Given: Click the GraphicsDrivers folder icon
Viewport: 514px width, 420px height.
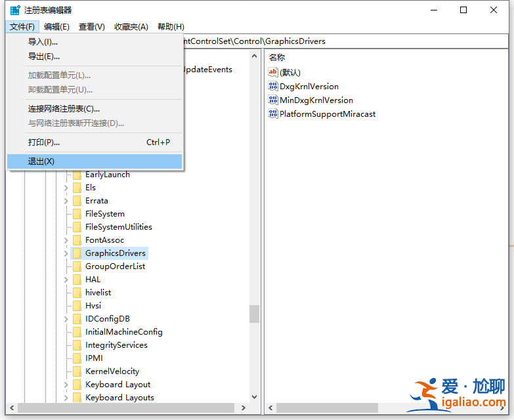Looking at the screenshot, I should 77,253.
